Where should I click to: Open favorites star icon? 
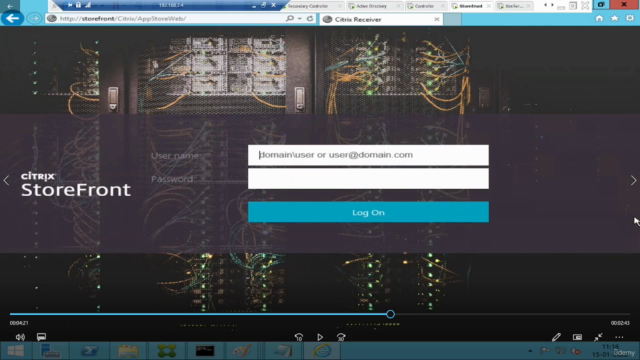coord(614,18)
